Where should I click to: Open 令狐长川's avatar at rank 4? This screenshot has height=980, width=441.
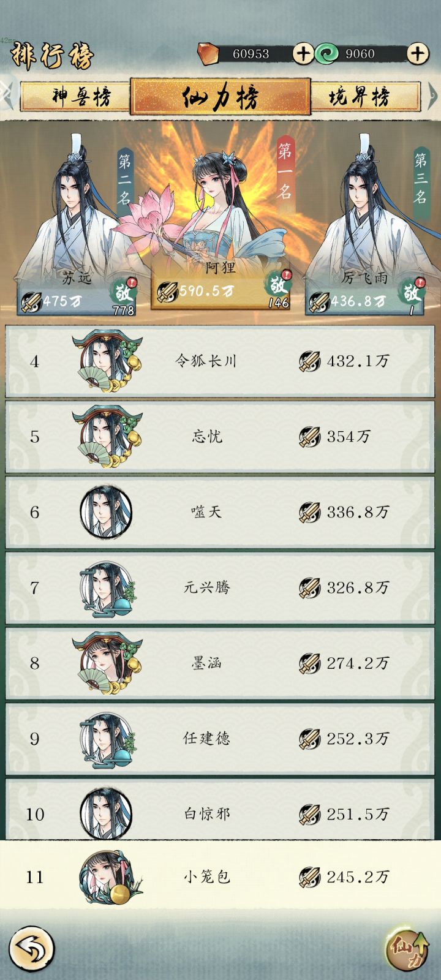[107, 361]
